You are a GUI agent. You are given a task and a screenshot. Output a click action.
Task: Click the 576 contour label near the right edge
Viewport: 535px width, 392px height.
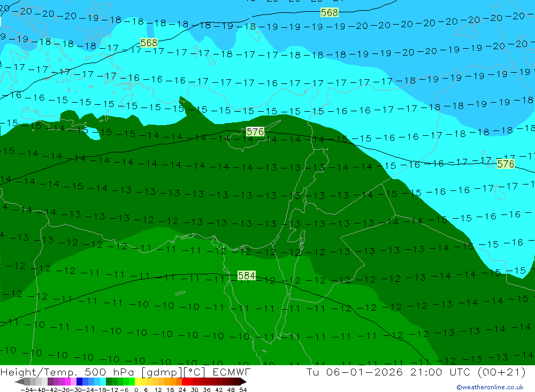(506, 164)
